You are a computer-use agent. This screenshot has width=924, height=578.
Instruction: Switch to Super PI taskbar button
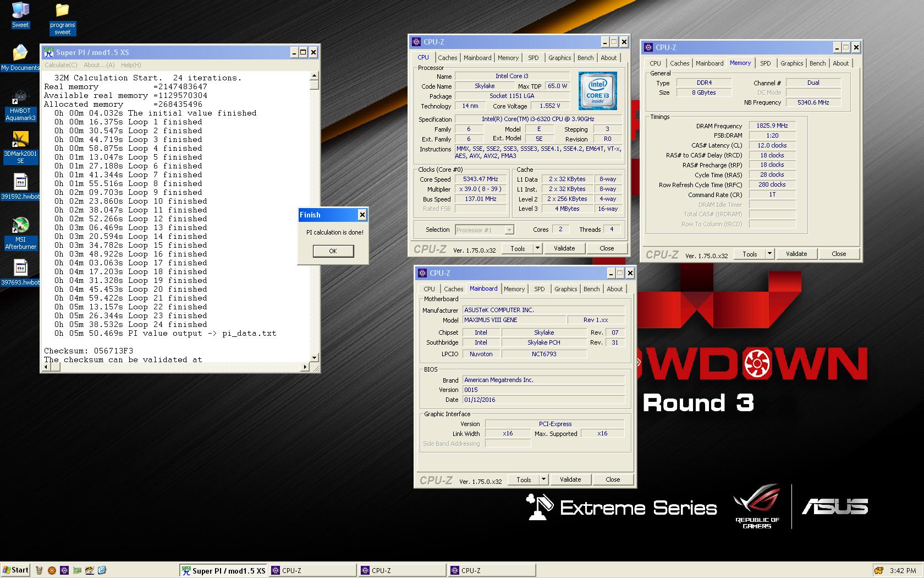point(223,571)
